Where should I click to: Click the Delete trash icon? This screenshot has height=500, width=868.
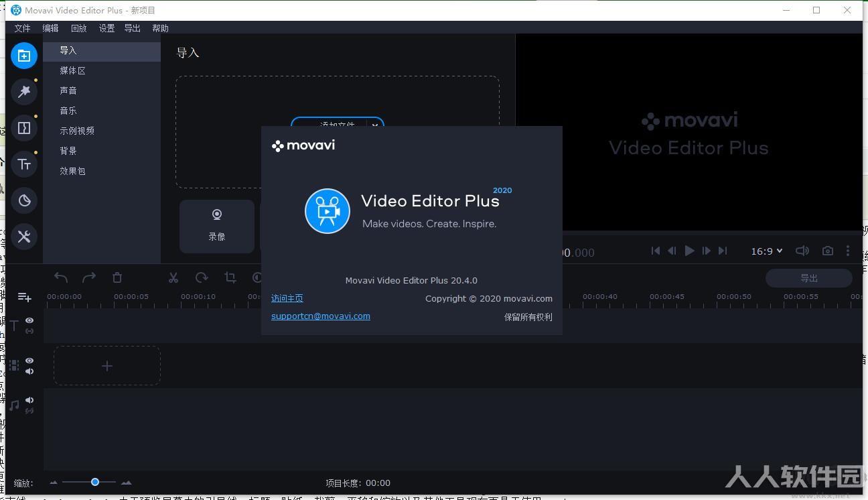tap(117, 277)
